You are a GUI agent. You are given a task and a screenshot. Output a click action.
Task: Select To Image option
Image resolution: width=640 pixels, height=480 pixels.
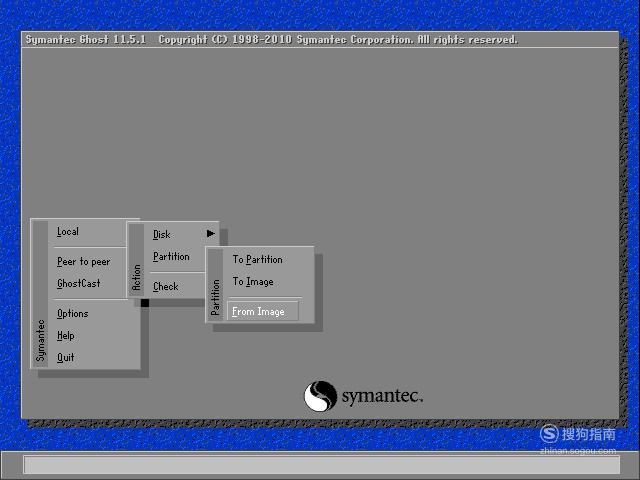click(253, 282)
